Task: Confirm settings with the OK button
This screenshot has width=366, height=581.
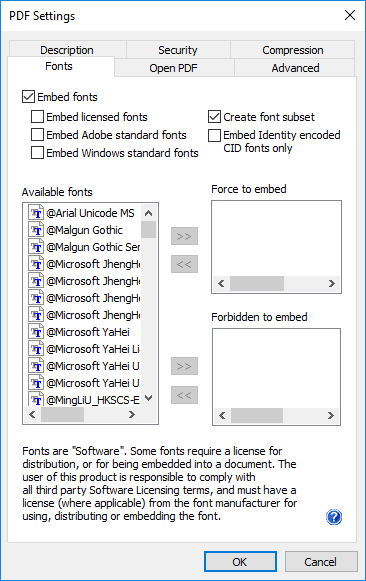Action: pyautogui.click(x=240, y=562)
